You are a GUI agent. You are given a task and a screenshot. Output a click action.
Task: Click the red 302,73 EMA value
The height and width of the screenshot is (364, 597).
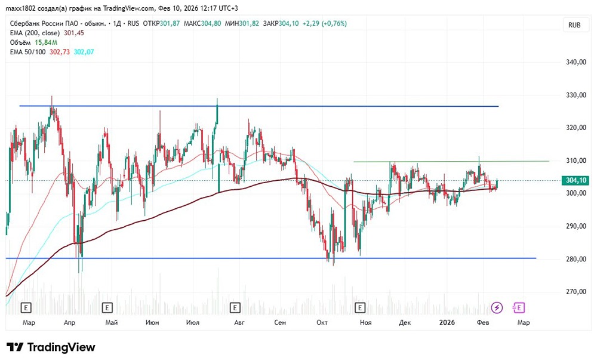click(60, 52)
